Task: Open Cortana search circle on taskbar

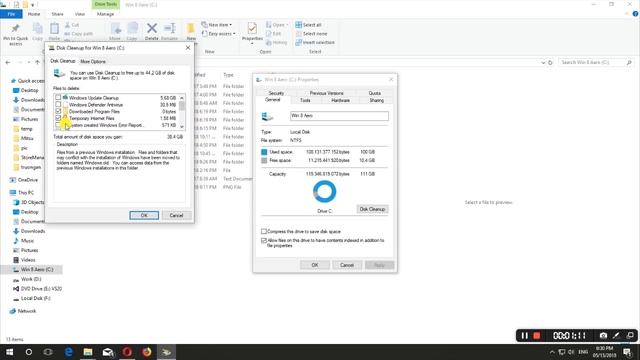Action: pyautogui.click(x=29, y=352)
